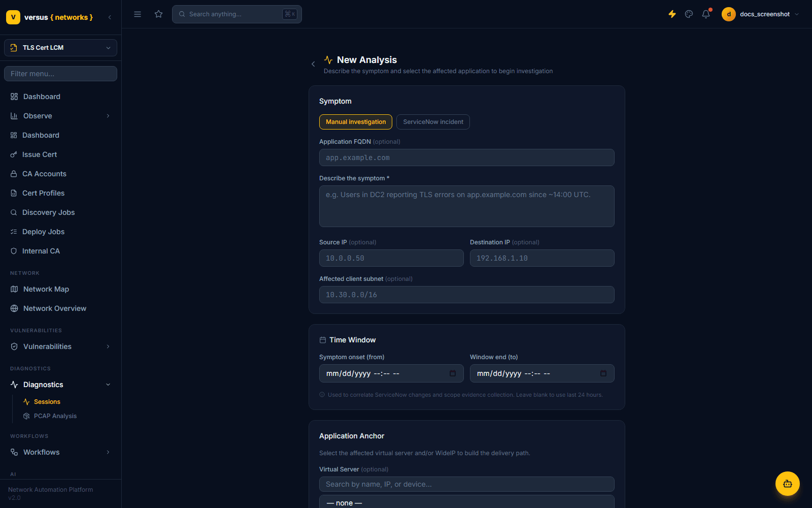Click the CA Accounts lock icon

14,174
